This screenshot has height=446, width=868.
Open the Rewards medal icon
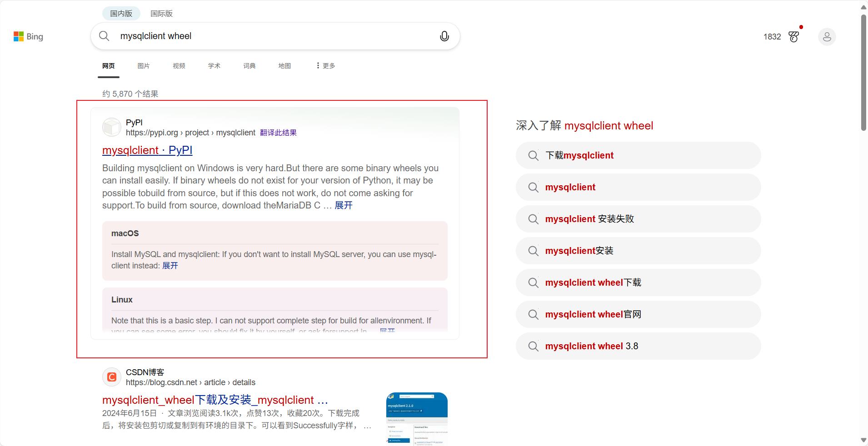794,36
